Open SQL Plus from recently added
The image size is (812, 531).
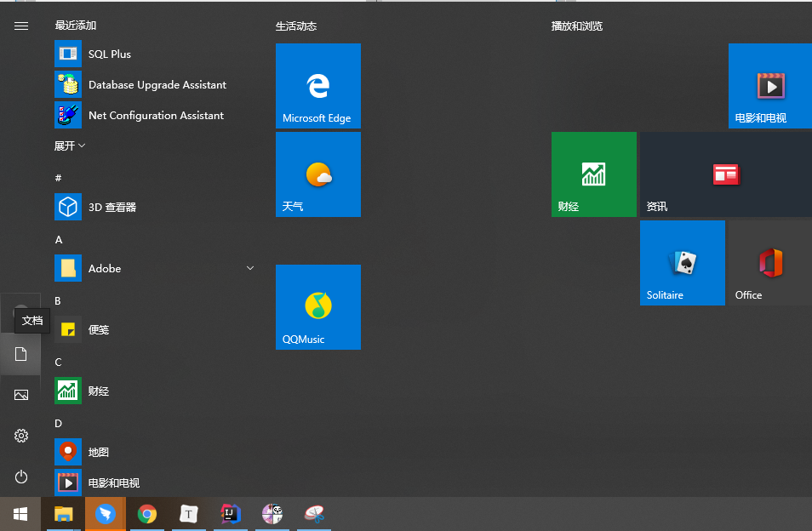click(156, 54)
